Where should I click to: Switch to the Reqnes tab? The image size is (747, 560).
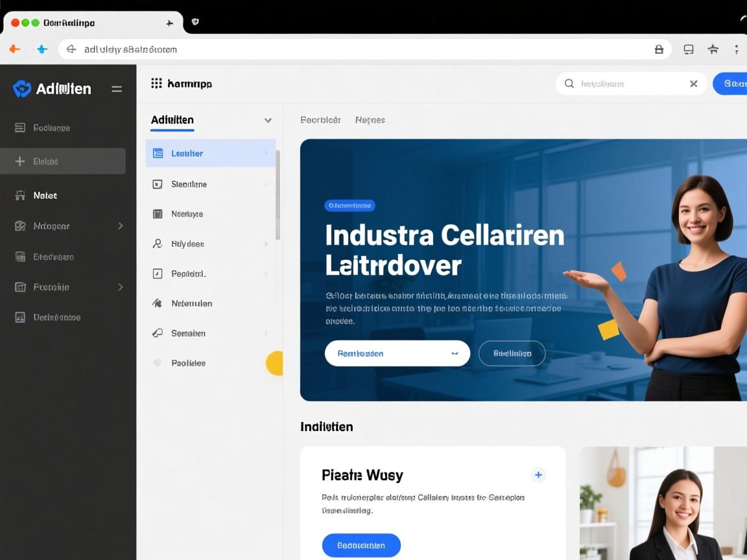[370, 120]
